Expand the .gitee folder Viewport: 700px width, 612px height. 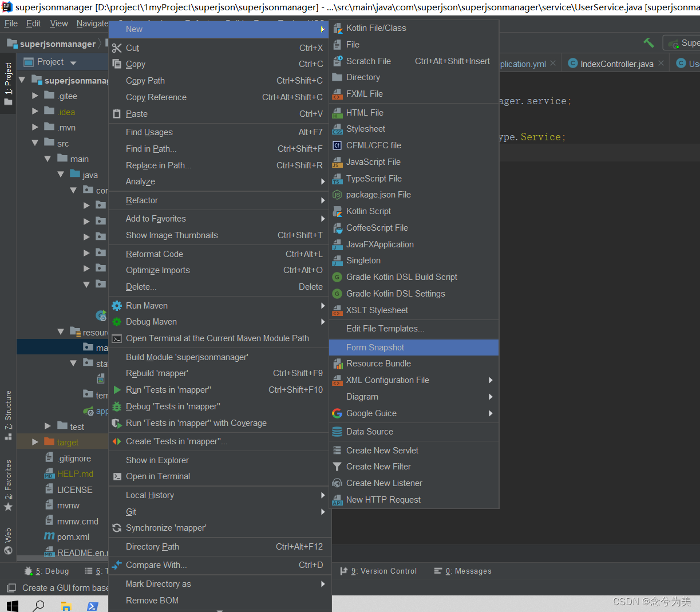(35, 96)
